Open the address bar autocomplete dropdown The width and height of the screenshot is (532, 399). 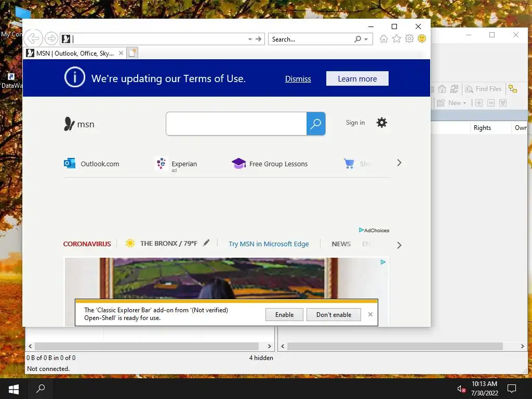tap(250, 39)
